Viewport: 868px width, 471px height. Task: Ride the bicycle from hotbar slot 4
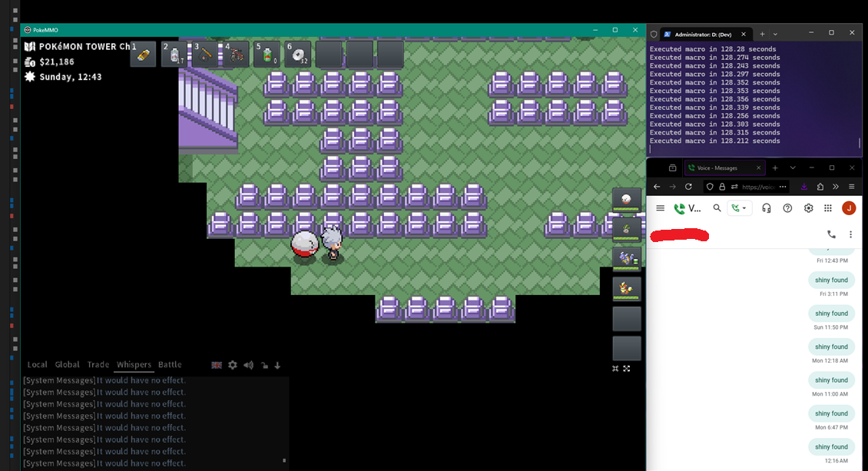(237, 55)
